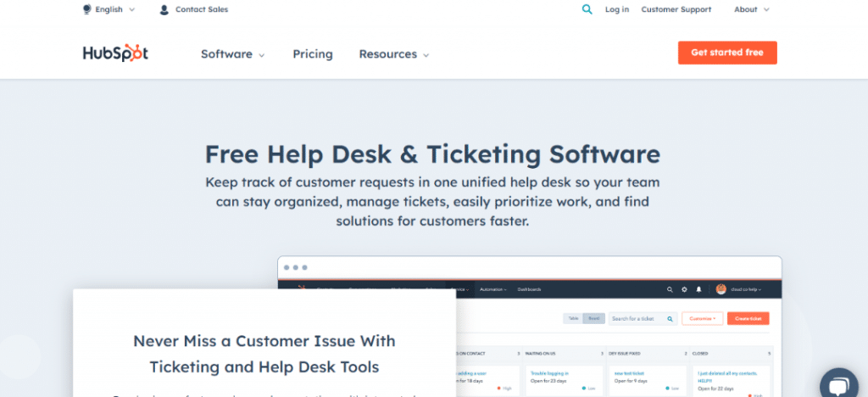
Task: Go to the Pricing page
Action: click(x=313, y=54)
